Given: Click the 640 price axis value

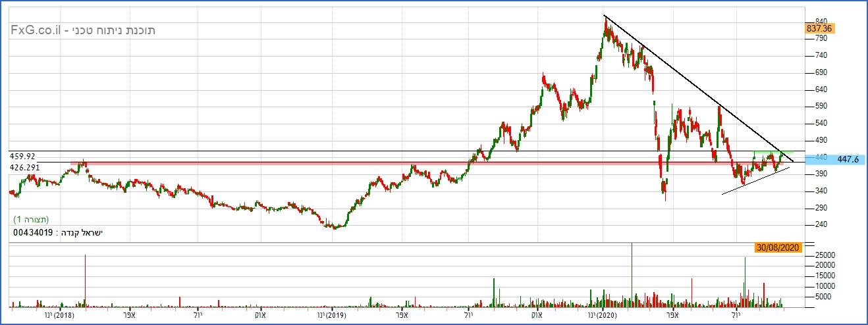Looking at the screenshot, I should tap(821, 89).
